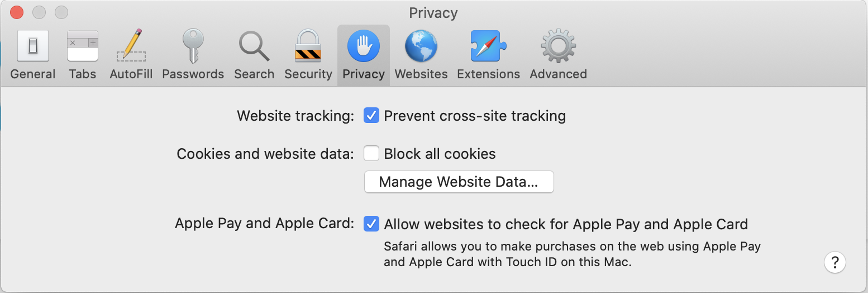Disable Prevent cross-site tracking checkbox
This screenshot has height=293, width=868.
(x=371, y=116)
